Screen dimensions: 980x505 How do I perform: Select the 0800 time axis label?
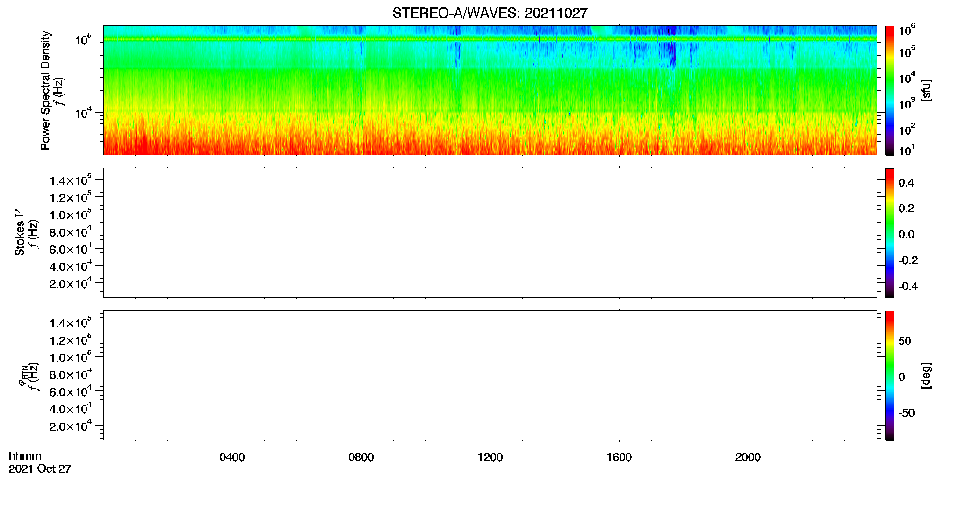pyautogui.click(x=361, y=457)
